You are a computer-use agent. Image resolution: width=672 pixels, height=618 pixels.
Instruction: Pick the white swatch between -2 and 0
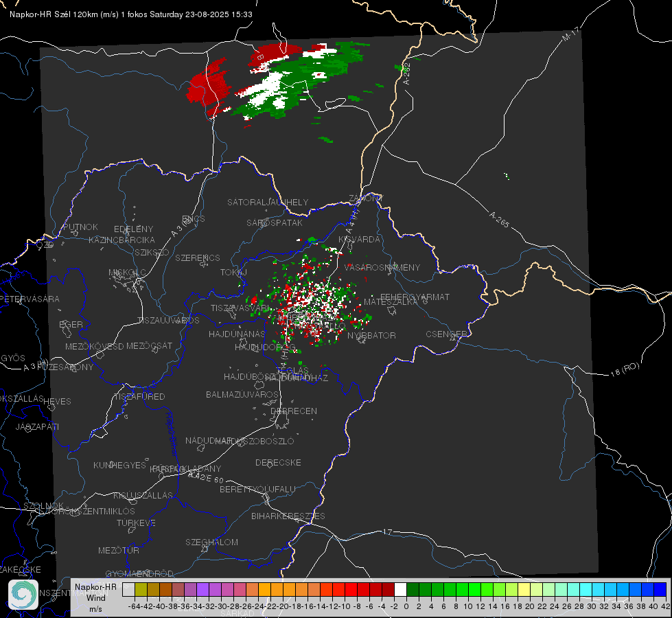[x=400, y=590]
